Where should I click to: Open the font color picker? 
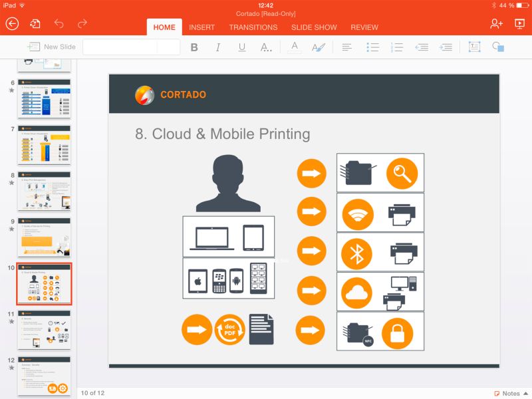tap(293, 47)
